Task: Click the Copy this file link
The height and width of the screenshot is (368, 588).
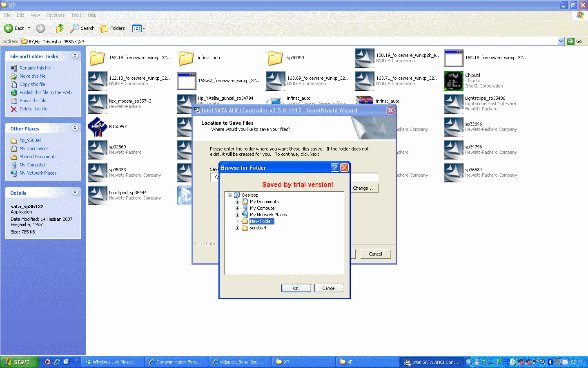Action: [32, 84]
